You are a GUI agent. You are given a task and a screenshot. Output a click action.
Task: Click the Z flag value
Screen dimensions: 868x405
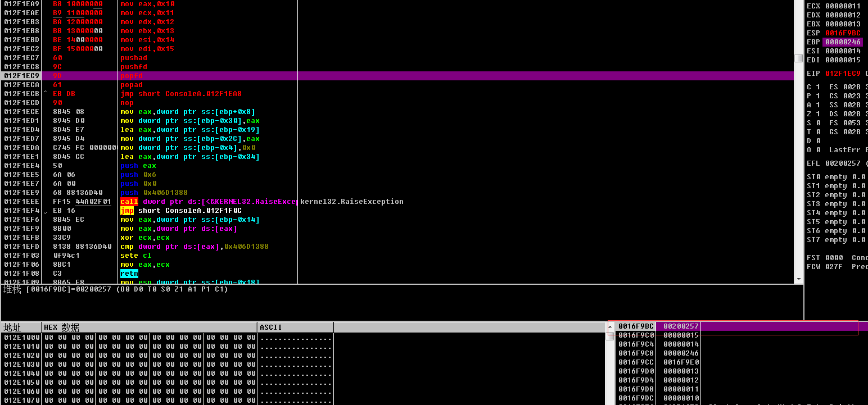click(x=818, y=114)
